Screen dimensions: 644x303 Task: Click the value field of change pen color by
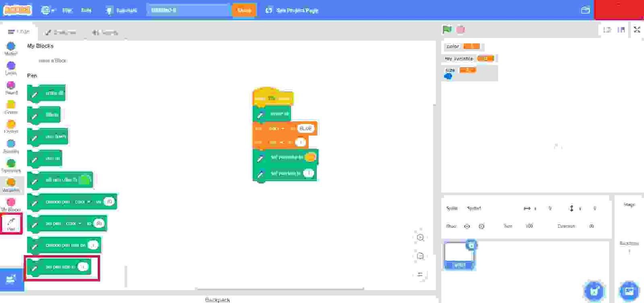coord(109,202)
